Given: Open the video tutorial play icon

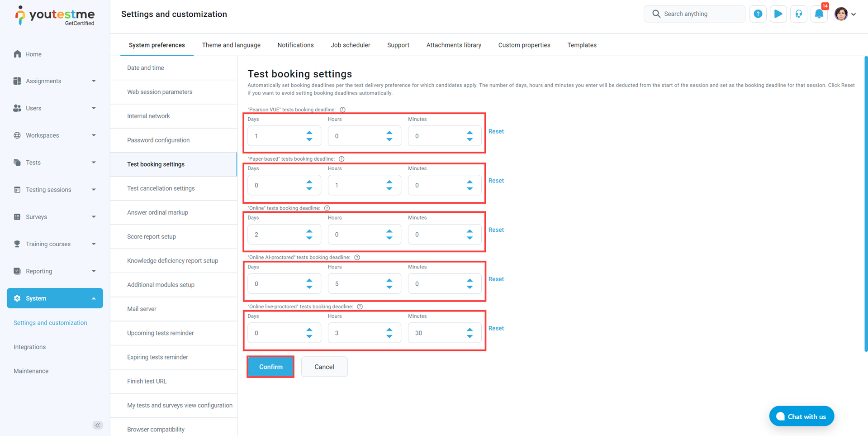Looking at the screenshot, I should (x=778, y=14).
